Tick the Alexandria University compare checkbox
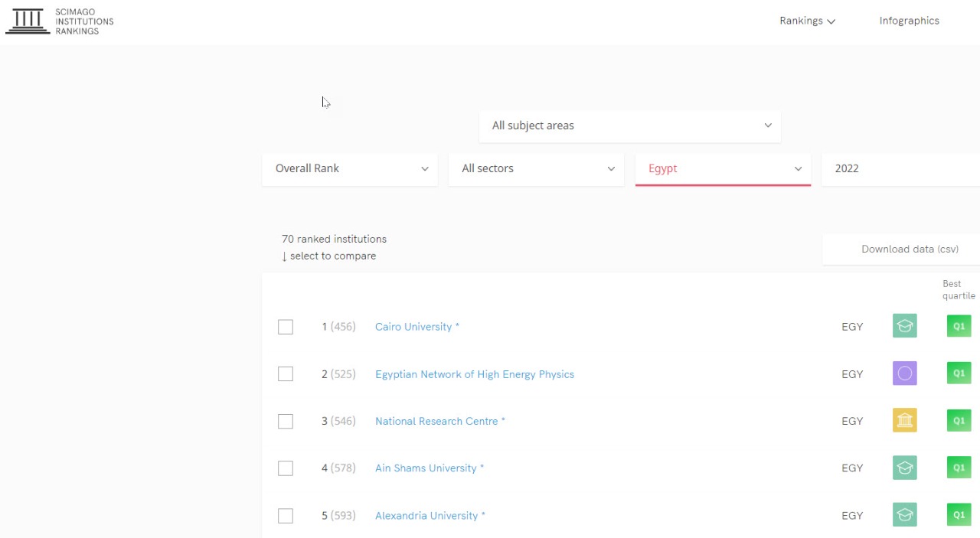980x538 pixels. tap(286, 516)
